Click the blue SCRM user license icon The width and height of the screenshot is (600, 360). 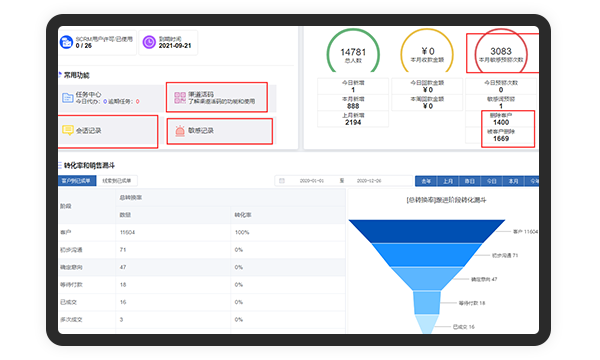(x=66, y=42)
